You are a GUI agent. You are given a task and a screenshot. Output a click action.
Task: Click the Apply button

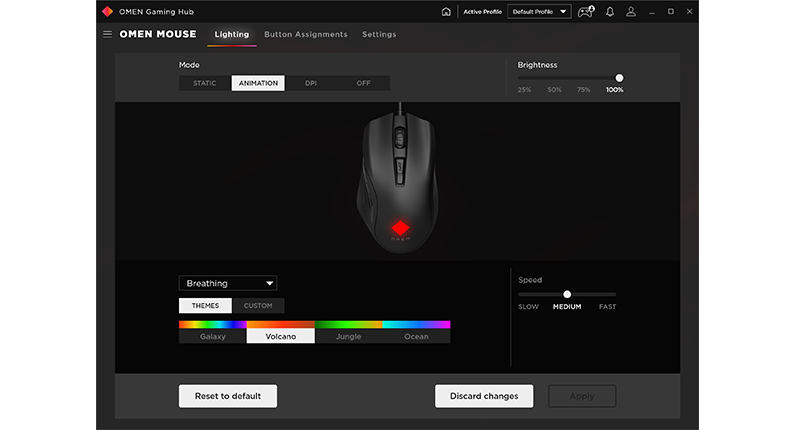(x=582, y=396)
